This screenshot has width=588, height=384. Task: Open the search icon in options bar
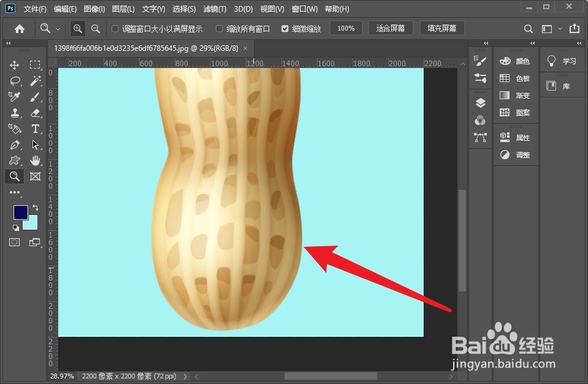coord(528,28)
